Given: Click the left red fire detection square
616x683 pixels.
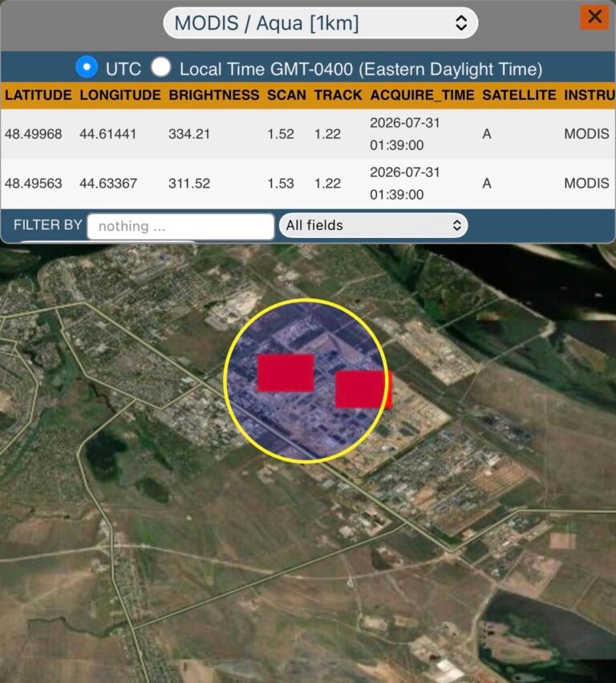Looking at the screenshot, I should [286, 373].
